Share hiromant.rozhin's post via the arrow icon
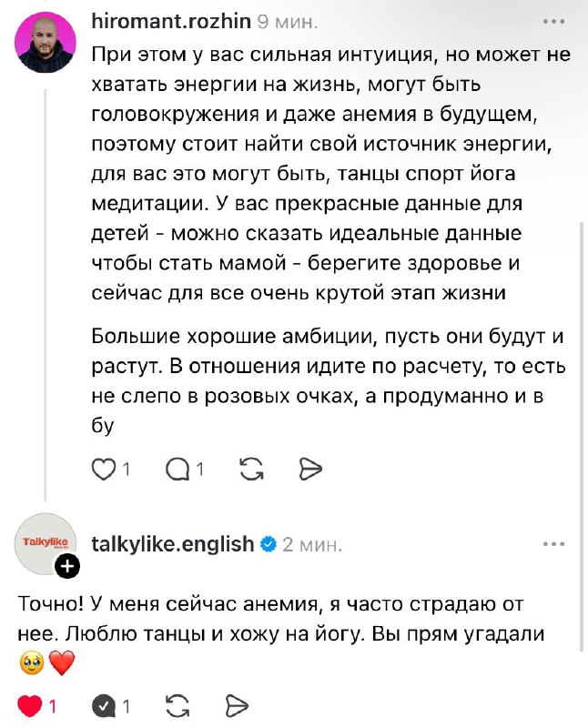This screenshot has height=728, width=588. [x=311, y=469]
